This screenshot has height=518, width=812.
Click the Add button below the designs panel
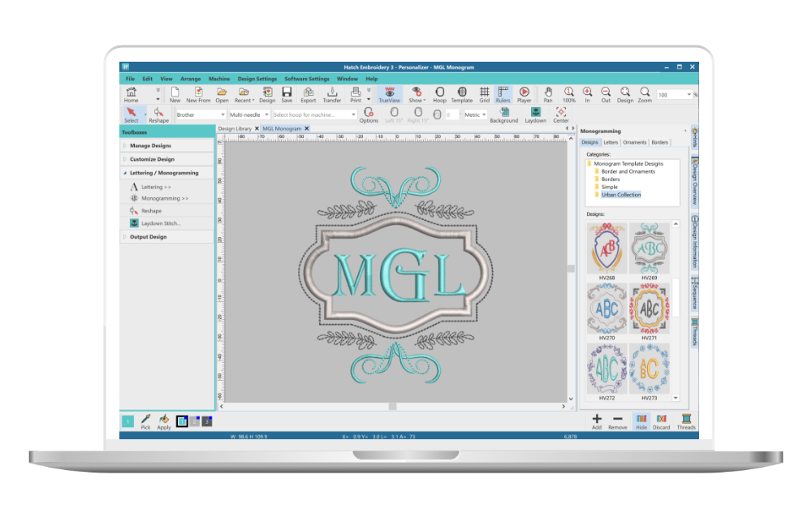[x=597, y=421]
